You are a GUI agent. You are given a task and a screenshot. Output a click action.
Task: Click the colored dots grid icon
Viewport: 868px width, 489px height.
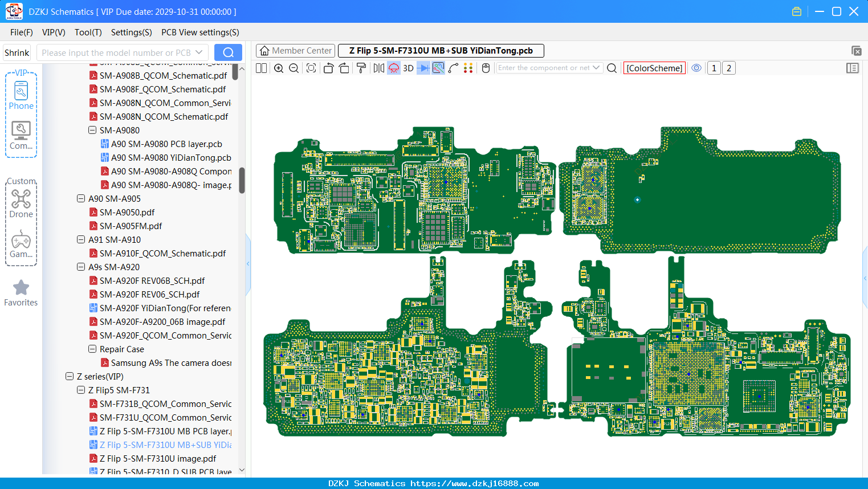468,68
